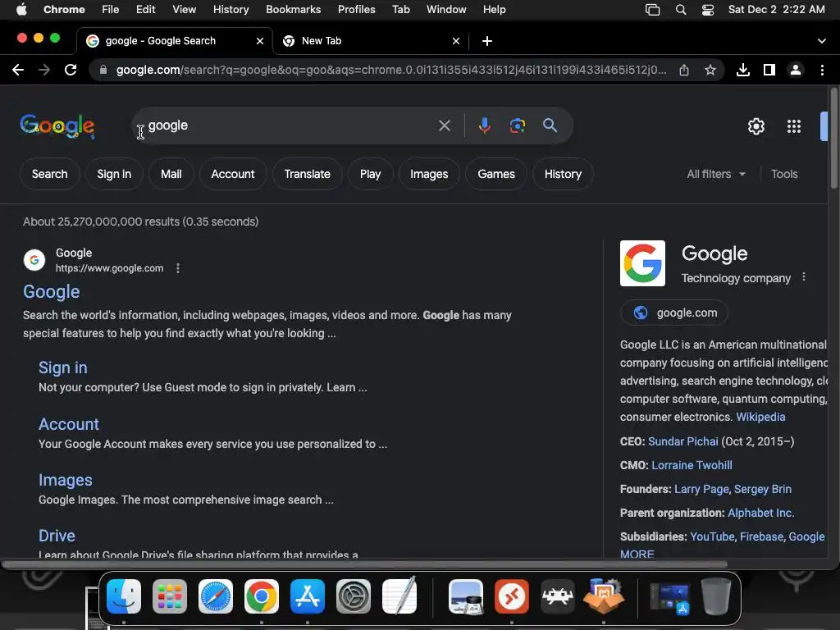The height and width of the screenshot is (630, 840).
Task: Click the Sign in filter chip
Action: pos(114,174)
